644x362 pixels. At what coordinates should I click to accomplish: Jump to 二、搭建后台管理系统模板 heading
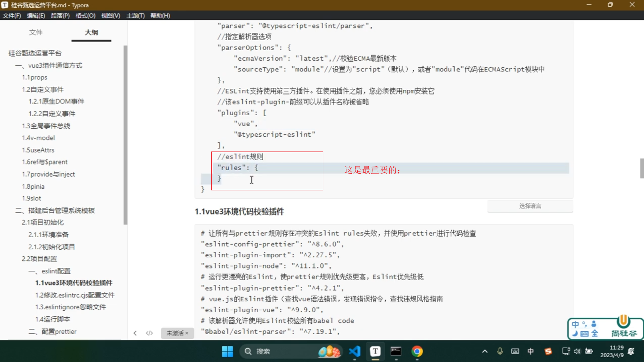tap(55, 210)
